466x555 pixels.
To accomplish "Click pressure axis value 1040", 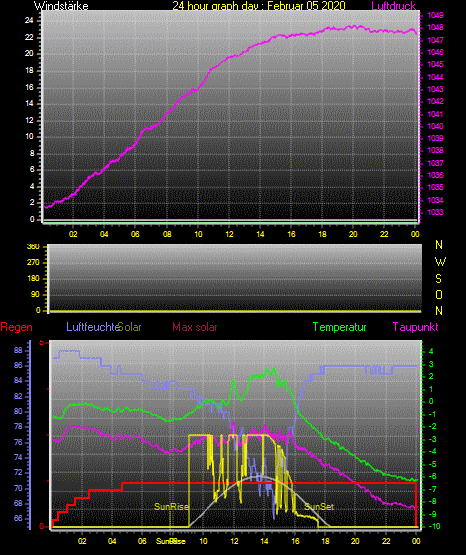I will point(435,126).
